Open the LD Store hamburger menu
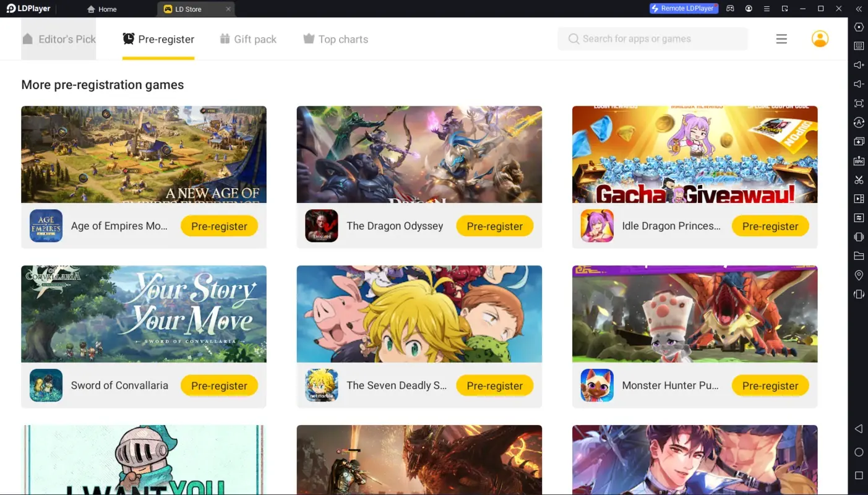The height and width of the screenshot is (495, 868). tap(781, 38)
